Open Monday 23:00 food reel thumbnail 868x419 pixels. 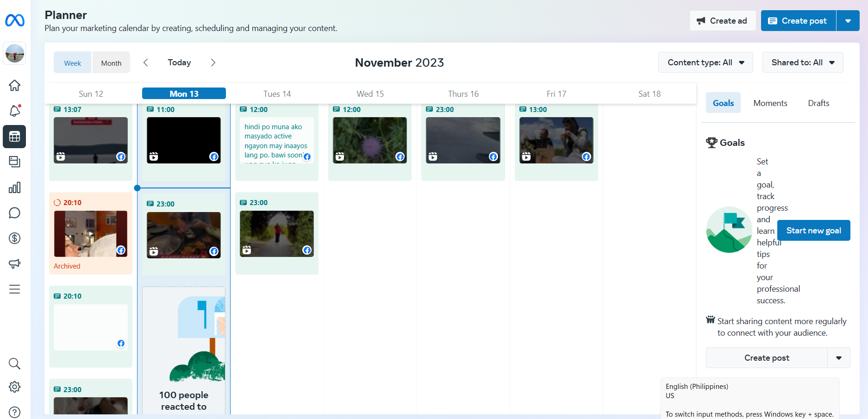184,235
